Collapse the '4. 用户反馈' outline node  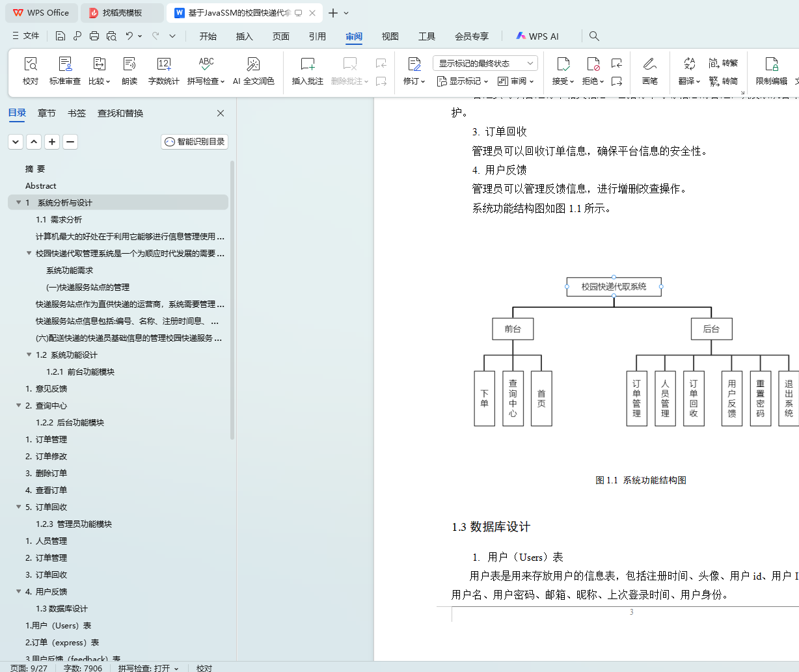click(x=18, y=591)
